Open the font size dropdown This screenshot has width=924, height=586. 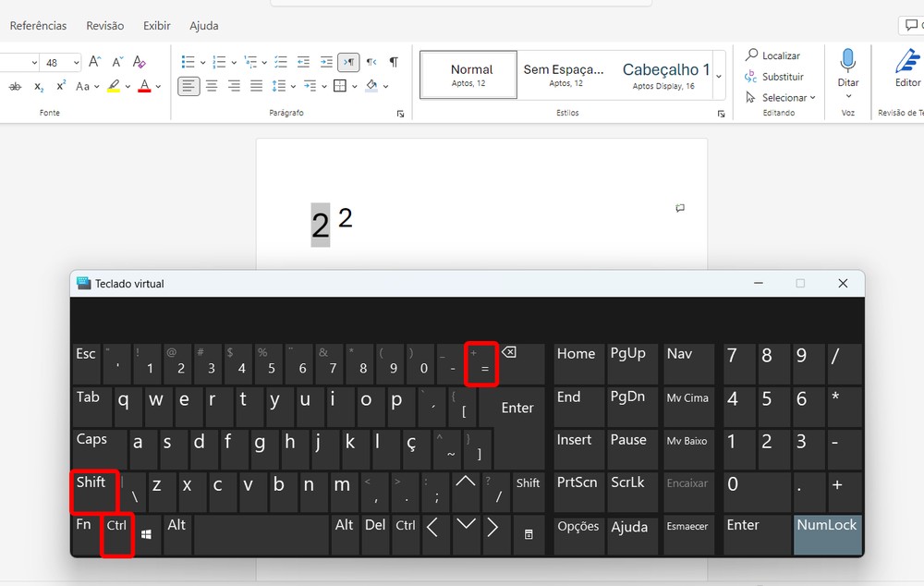pyautogui.click(x=76, y=62)
